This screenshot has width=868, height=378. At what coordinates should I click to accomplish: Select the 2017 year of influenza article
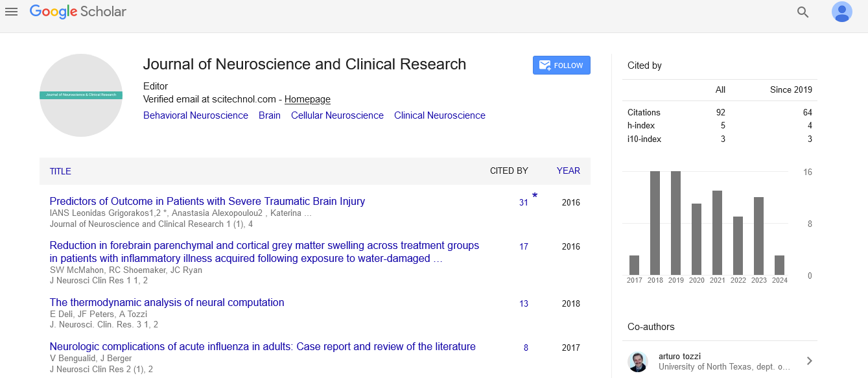[x=571, y=348]
